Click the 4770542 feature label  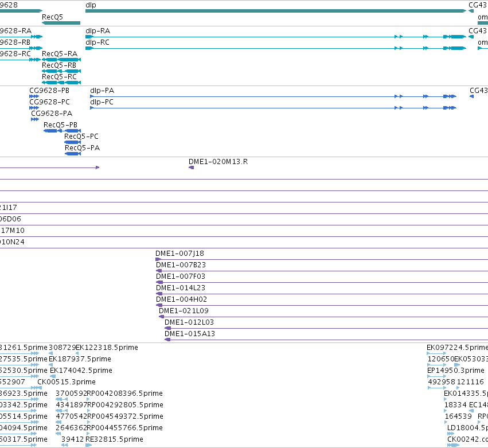click(x=71, y=416)
